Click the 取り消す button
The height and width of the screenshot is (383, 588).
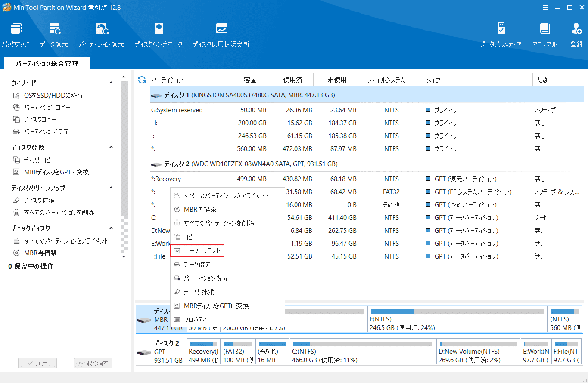coord(93,363)
